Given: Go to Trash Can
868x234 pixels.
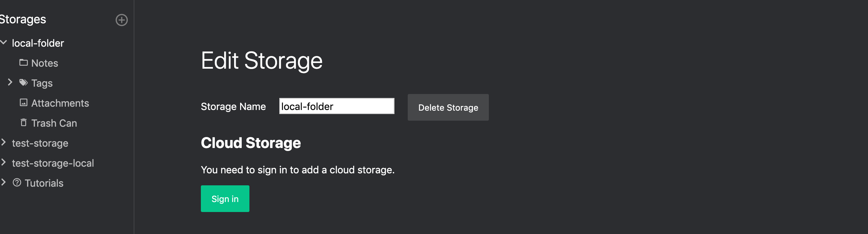Looking at the screenshot, I should coord(54,123).
